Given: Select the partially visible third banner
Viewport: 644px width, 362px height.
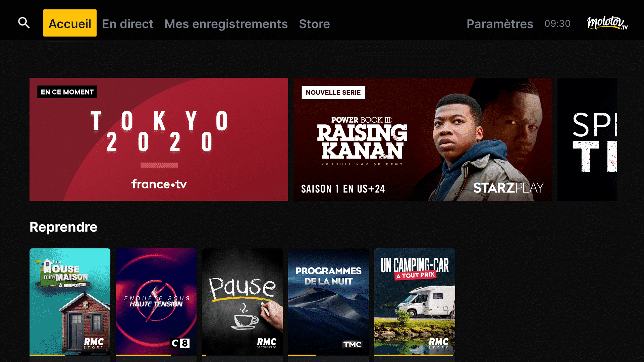Looking at the screenshot, I should 587,139.
